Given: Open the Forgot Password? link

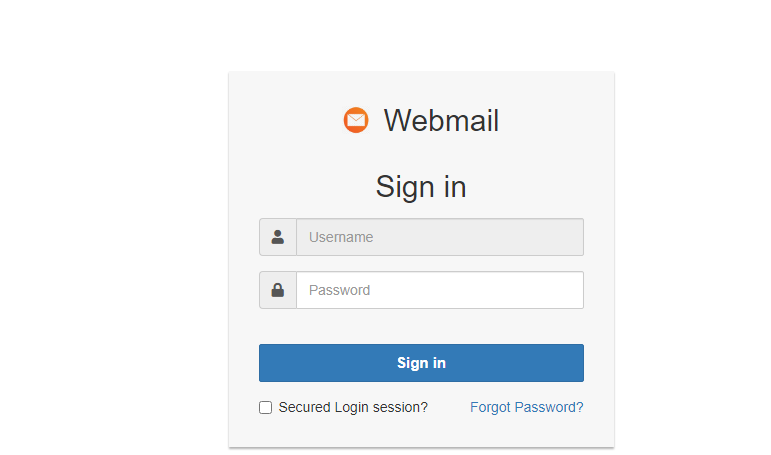Looking at the screenshot, I should pos(526,407).
